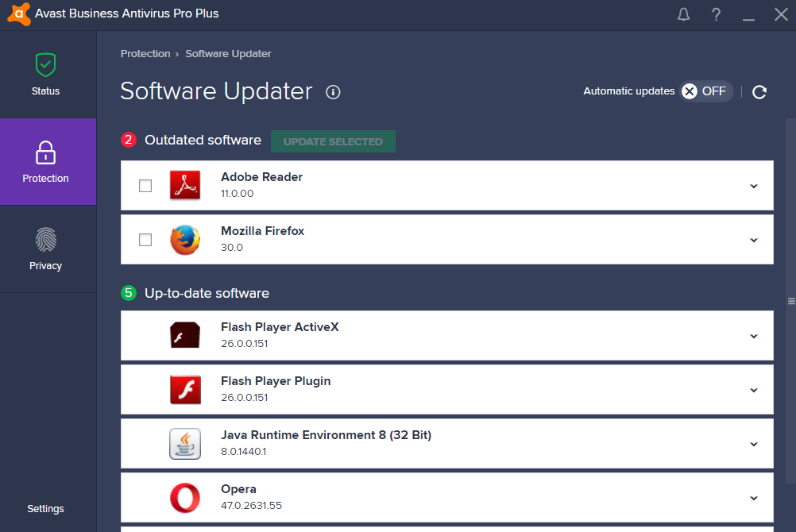The image size is (796, 532).
Task: Click the Update Selected button
Action: pyautogui.click(x=333, y=141)
